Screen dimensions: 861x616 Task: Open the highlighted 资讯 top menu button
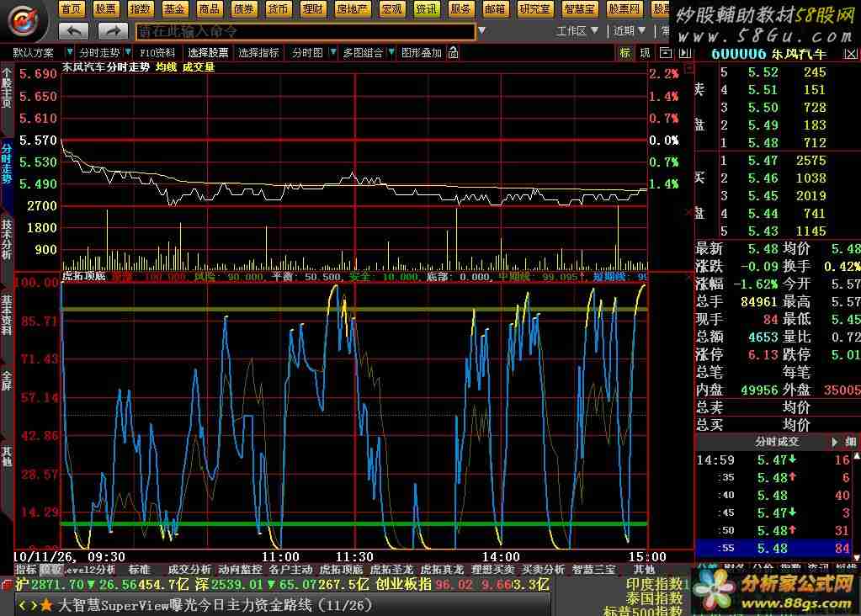tap(427, 8)
